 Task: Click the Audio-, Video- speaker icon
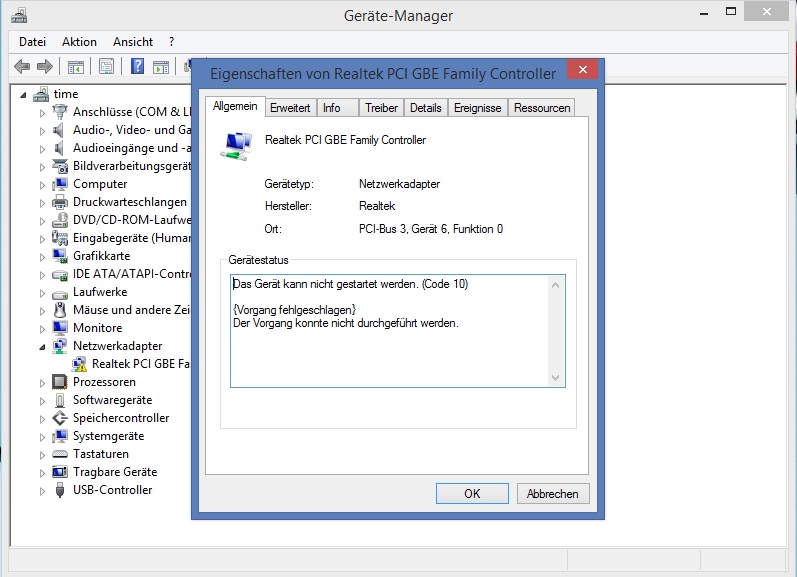click(60, 130)
